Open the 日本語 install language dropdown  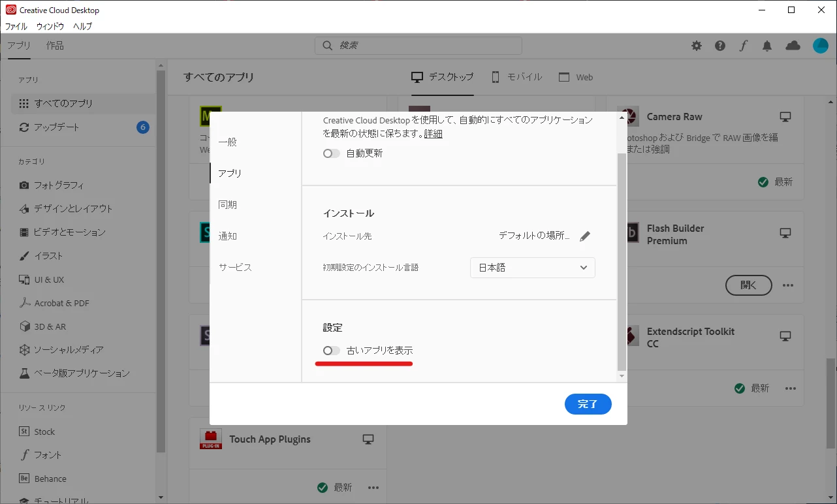point(533,268)
